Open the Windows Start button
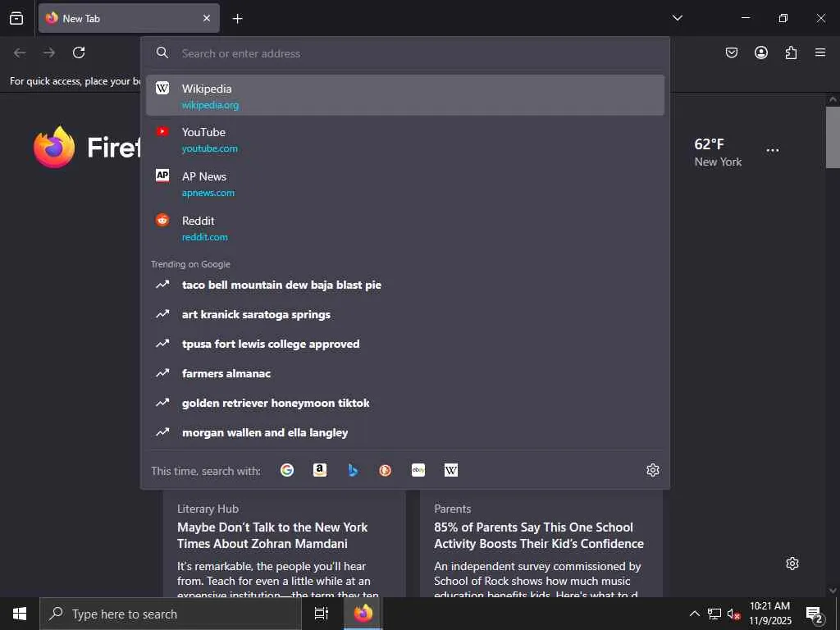Screen dimensions: 840x630 tap(20, 614)
